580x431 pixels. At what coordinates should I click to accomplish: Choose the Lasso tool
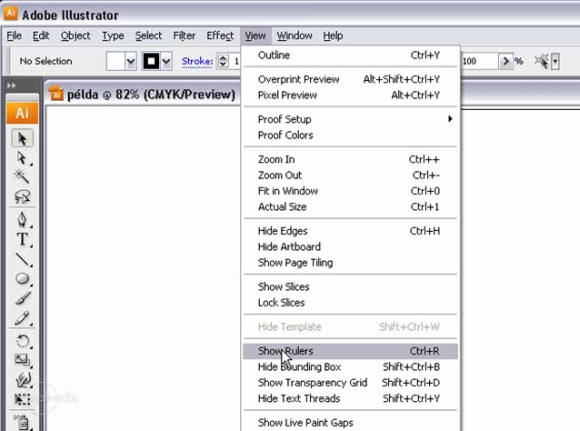click(x=22, y=196)
